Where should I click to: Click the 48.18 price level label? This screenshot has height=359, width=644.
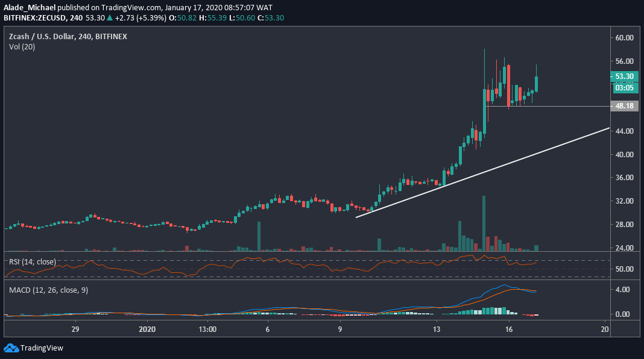625,105
